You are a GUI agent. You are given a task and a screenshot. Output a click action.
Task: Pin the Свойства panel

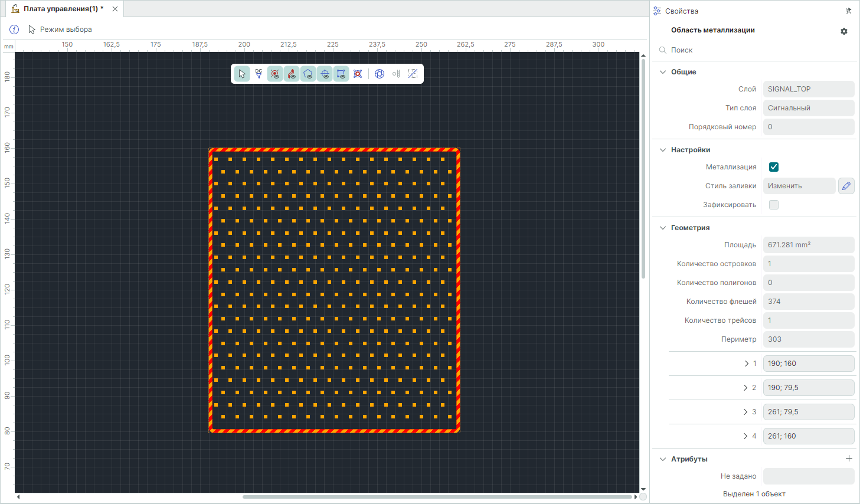click(848, 11)
